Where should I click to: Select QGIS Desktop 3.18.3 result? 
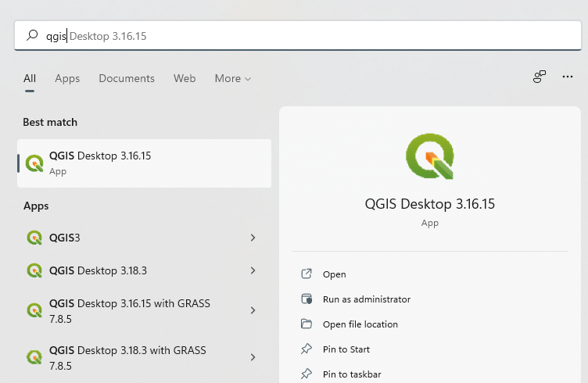(x=144, y=270)
